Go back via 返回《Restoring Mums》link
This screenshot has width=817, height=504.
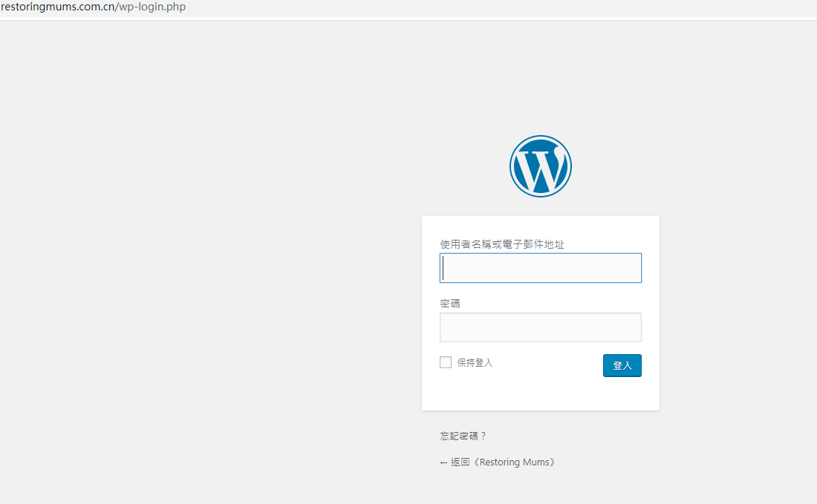coord(498,462)
